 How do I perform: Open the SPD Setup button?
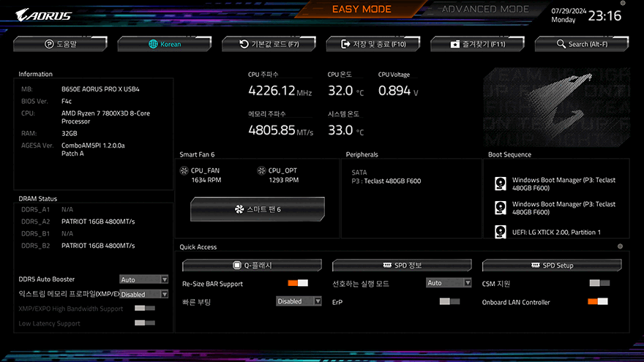[x=552, y=265]
